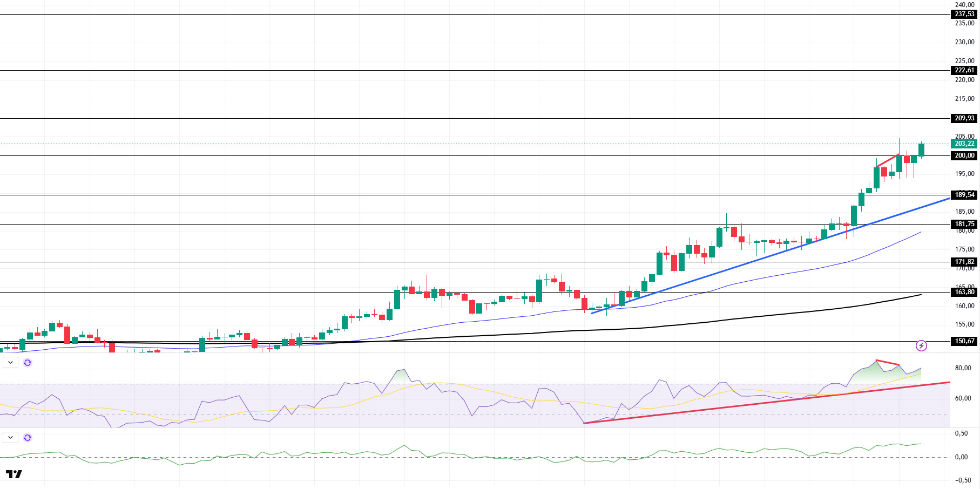980x489 pixels.
Task: Click the short red divergence line above the RSI peak
Action: [x=887, y=362]
